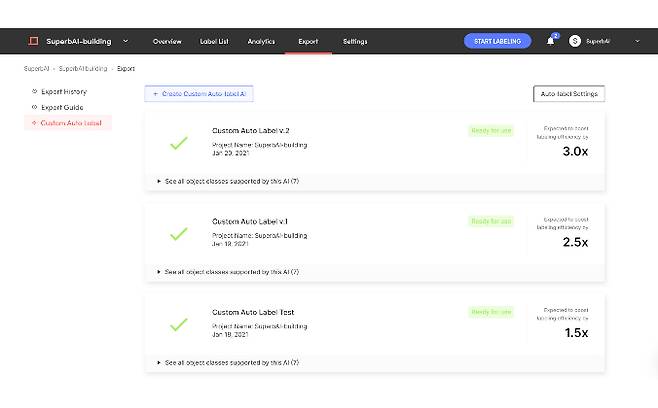Click the Export History sidebar icon
The width and height of the screenshot is (658, 408).
coord(35,91)
